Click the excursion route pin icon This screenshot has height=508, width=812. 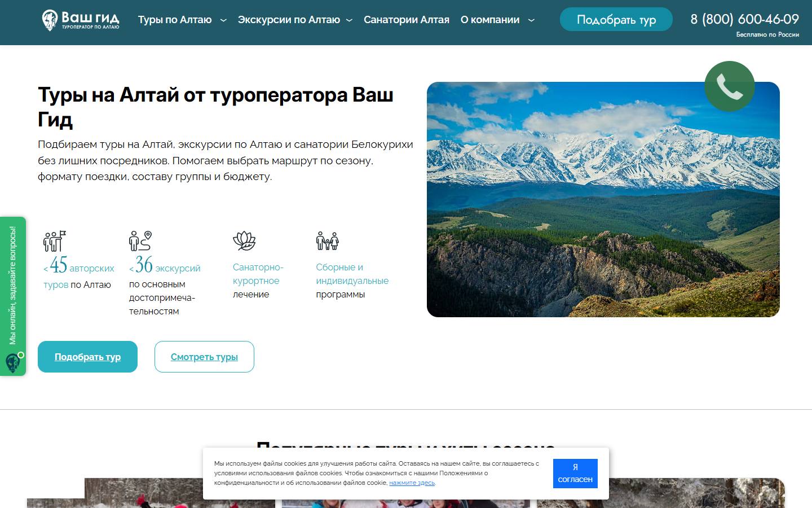click(140, 241)
